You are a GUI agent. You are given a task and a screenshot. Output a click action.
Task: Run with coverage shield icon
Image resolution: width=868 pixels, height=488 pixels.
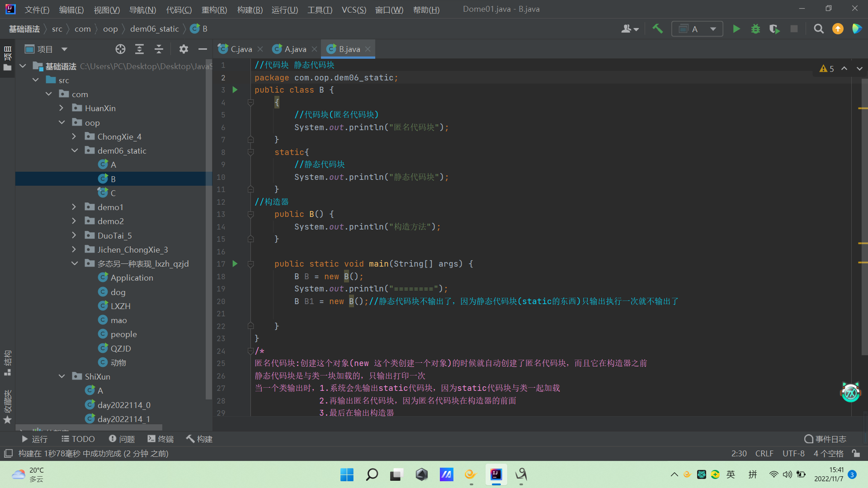click(x=774, y=29)
